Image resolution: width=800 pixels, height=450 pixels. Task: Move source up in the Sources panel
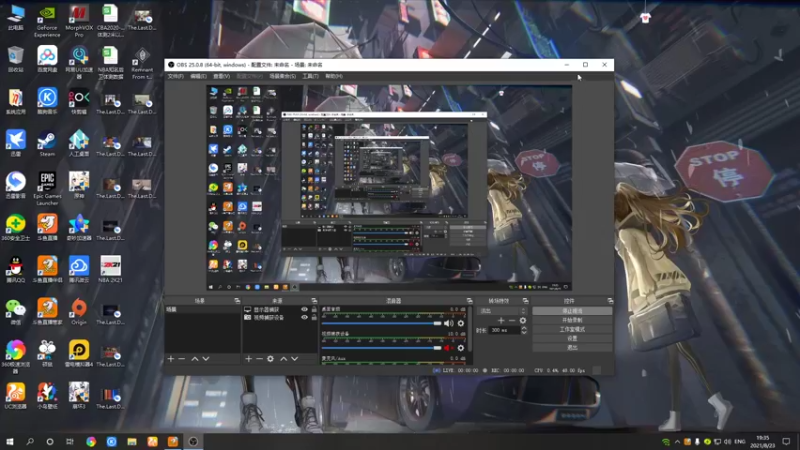[x=284, y=359]
